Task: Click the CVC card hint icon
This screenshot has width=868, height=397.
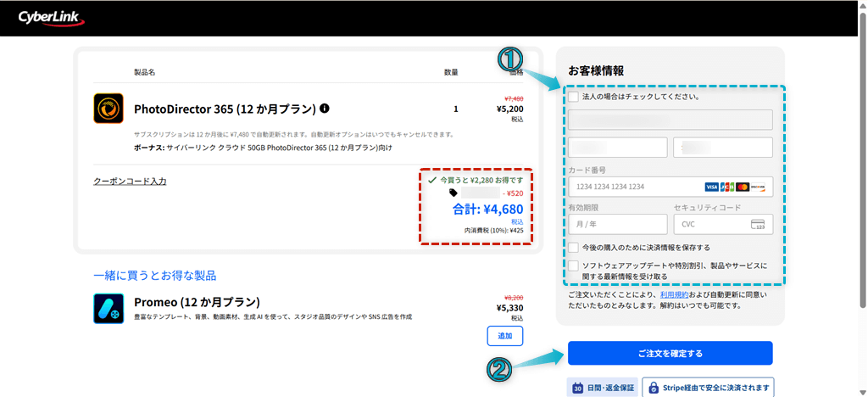Action: click(758, 224)
